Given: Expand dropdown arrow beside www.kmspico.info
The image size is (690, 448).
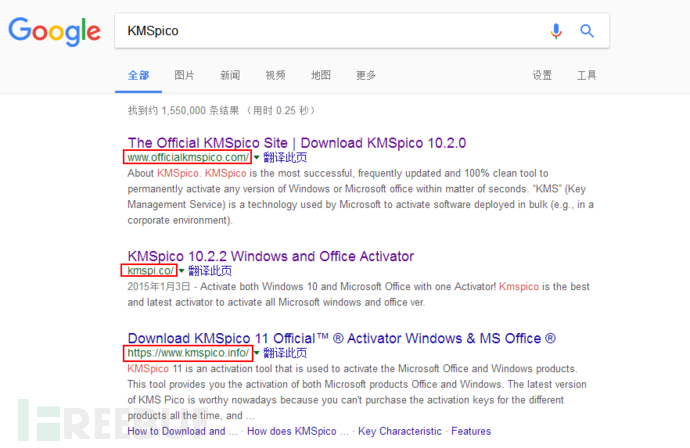Looking at the screenshot, I should tap(257, 353).
